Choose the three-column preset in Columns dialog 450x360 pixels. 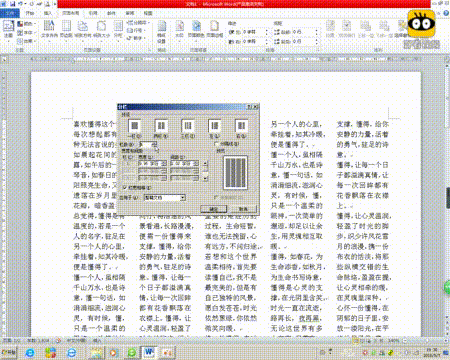[x=188, y=126]
